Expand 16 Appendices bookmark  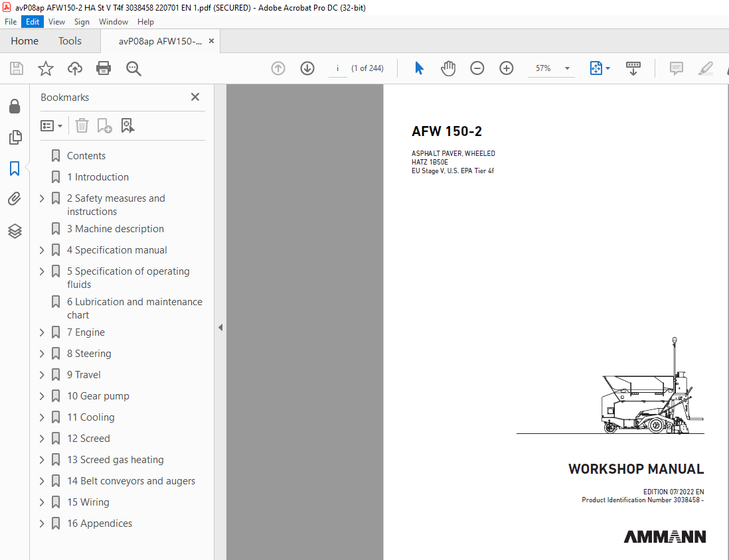[x=42, y=524]
